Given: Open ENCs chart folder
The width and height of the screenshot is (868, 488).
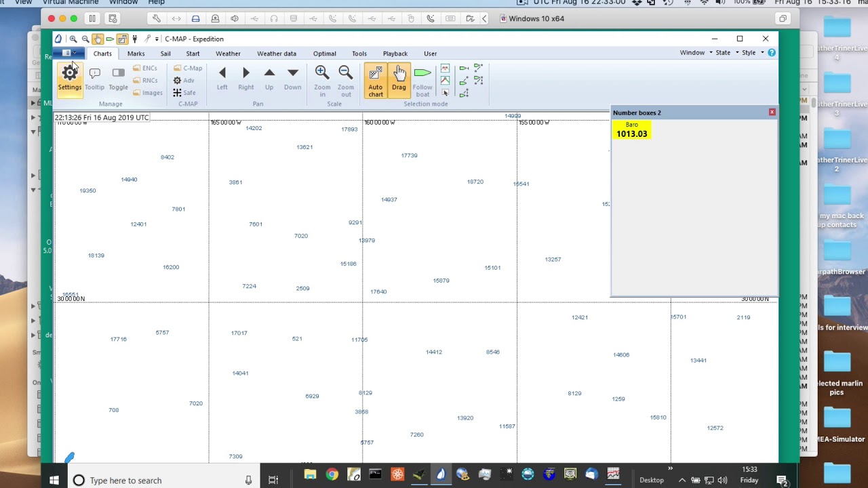Looking at the screenshot, I should click(145, 68).
